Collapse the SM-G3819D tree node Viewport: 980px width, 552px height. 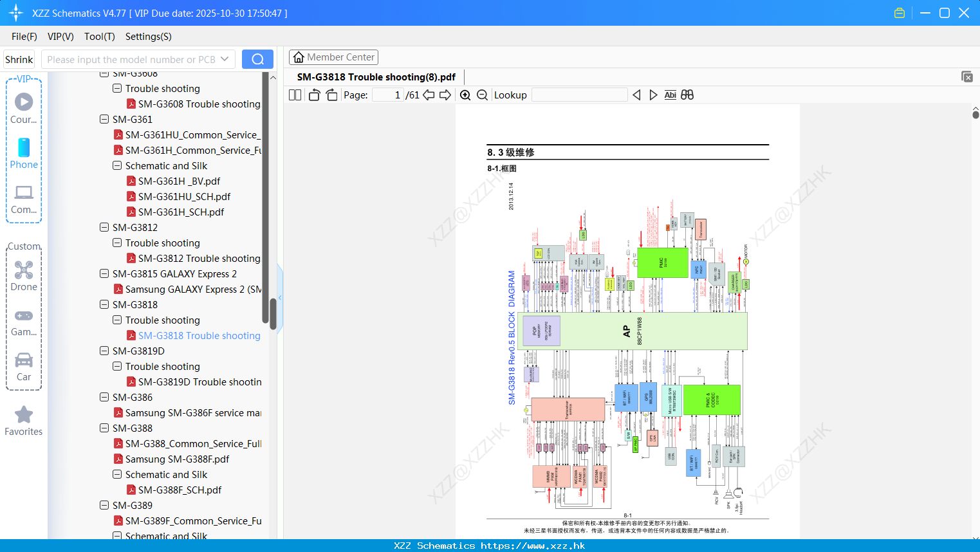(104, 351)
